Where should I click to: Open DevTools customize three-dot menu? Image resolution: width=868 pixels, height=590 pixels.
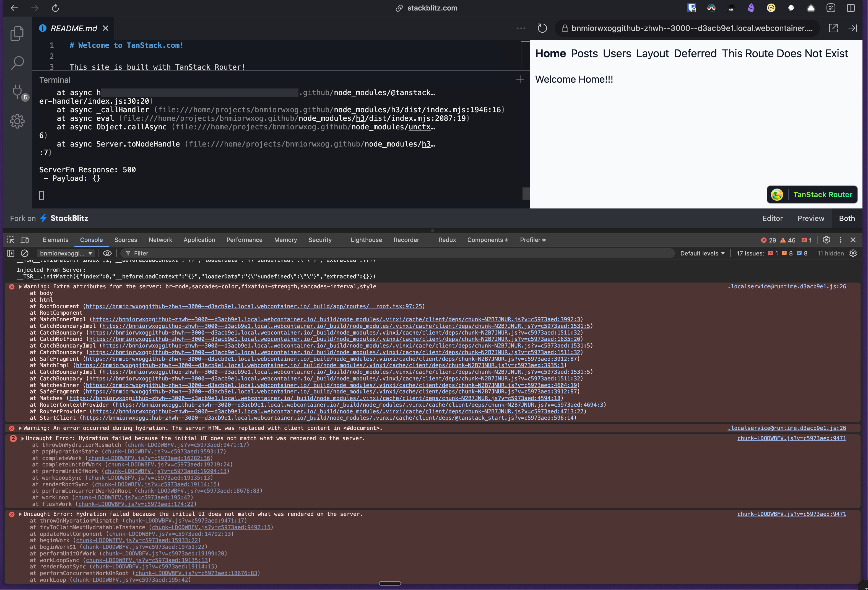coord(840,240)
